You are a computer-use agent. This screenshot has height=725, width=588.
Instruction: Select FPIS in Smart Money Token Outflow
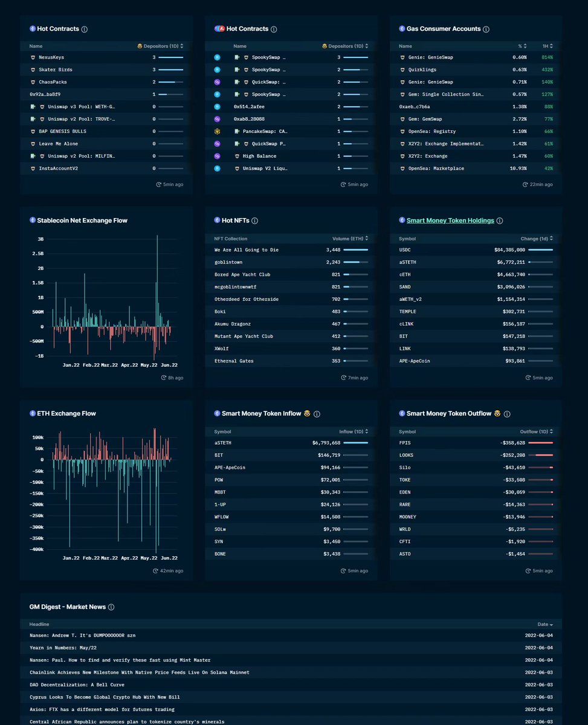476,443
